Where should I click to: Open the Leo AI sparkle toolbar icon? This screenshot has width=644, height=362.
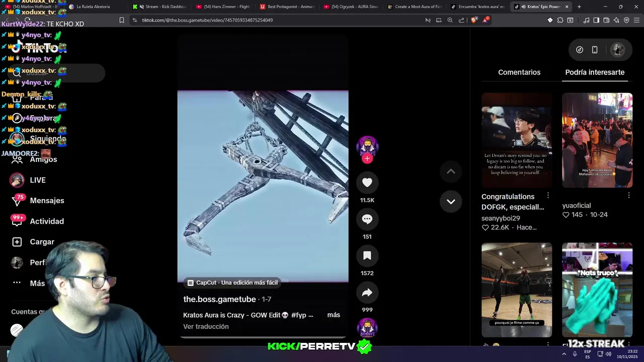click(x=616, y=20)
